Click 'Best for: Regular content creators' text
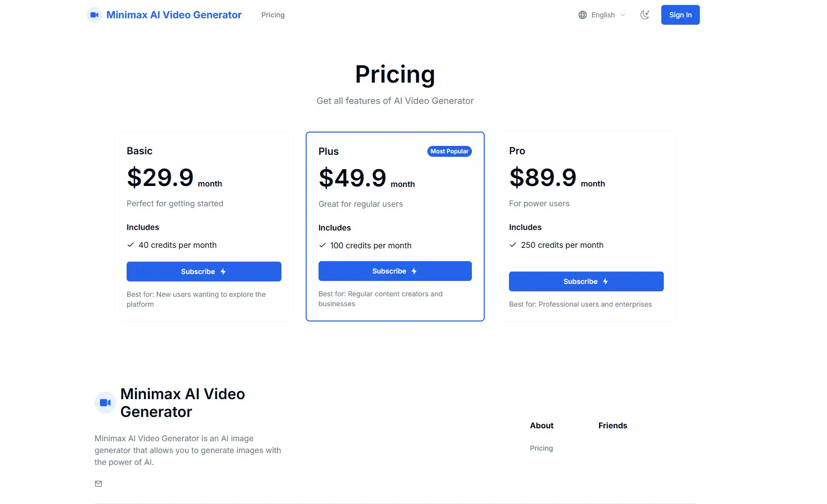The width and height of the screenshot is (827, 504). (380, 299)
